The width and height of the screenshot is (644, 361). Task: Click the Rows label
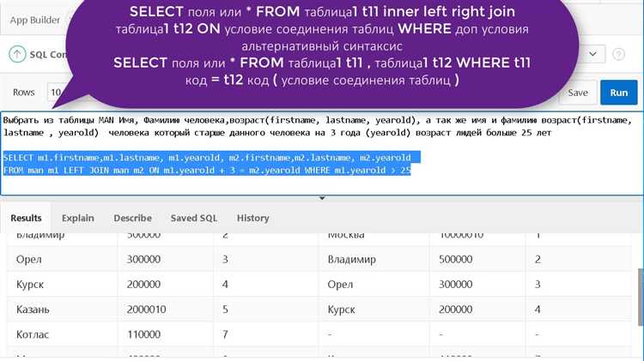(x=23, y=93)
